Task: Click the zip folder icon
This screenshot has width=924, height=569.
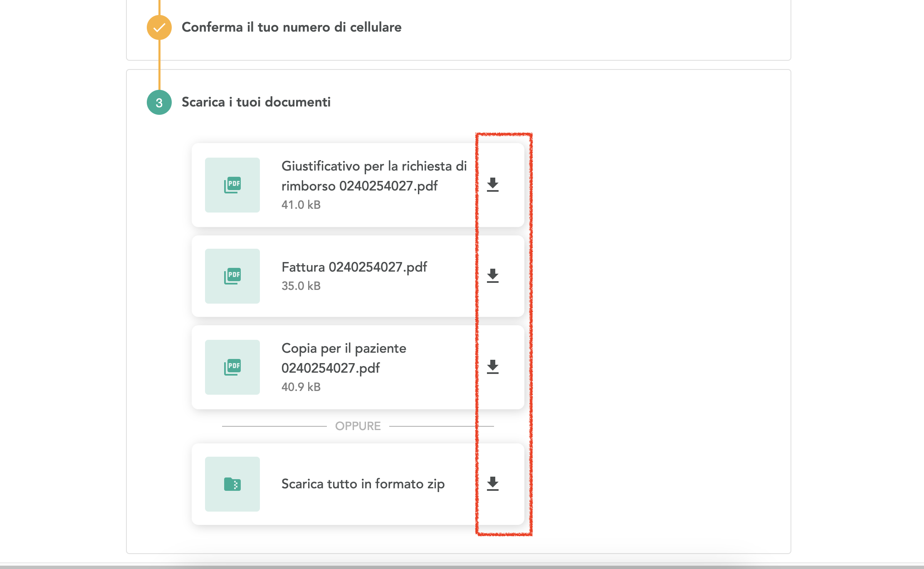Action: click(232, 484)
